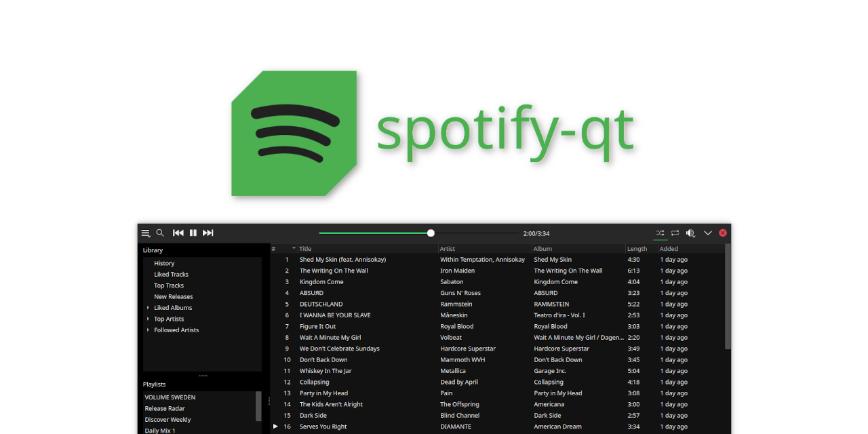868x434 pixels.
Task: Select the Top Artists library item
Action: (x=169, y=319)
